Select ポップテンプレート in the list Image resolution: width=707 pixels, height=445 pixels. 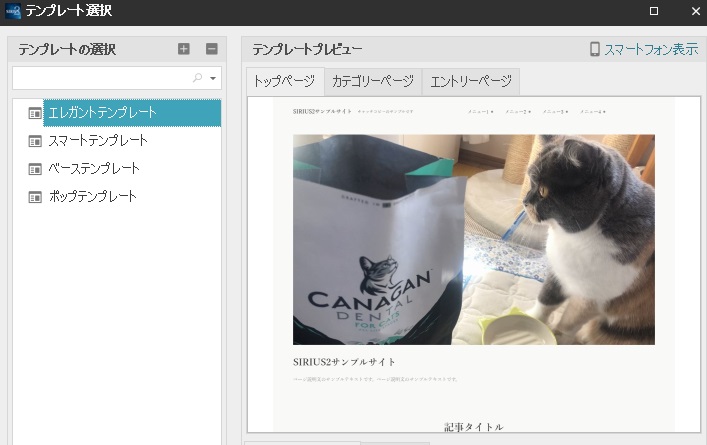tap(92, 197)
